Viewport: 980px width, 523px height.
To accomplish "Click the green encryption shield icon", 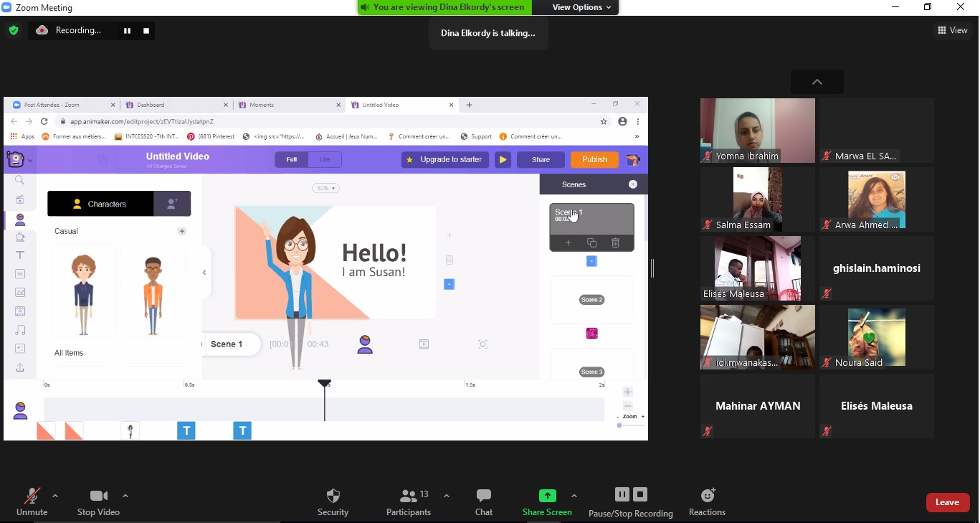I will [x=14, y=31].
